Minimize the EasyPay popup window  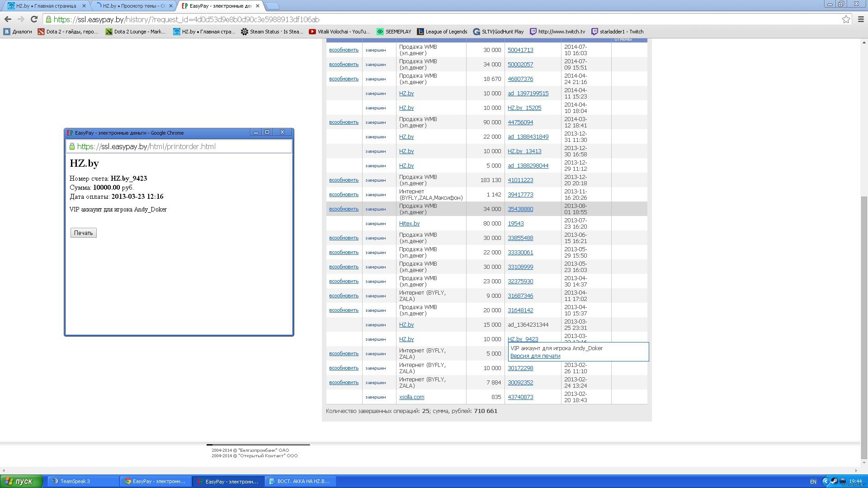click(256, 132)
